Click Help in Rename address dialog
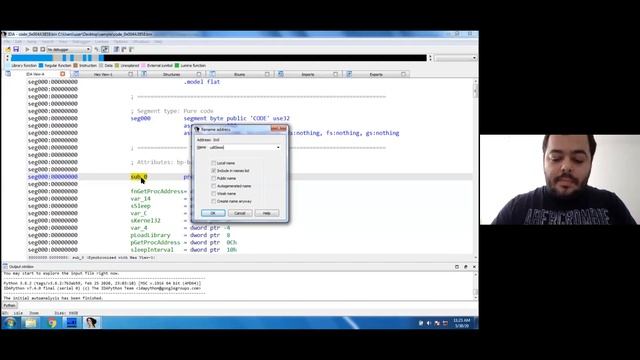The image size is (640, 360). tap(267, 213)
